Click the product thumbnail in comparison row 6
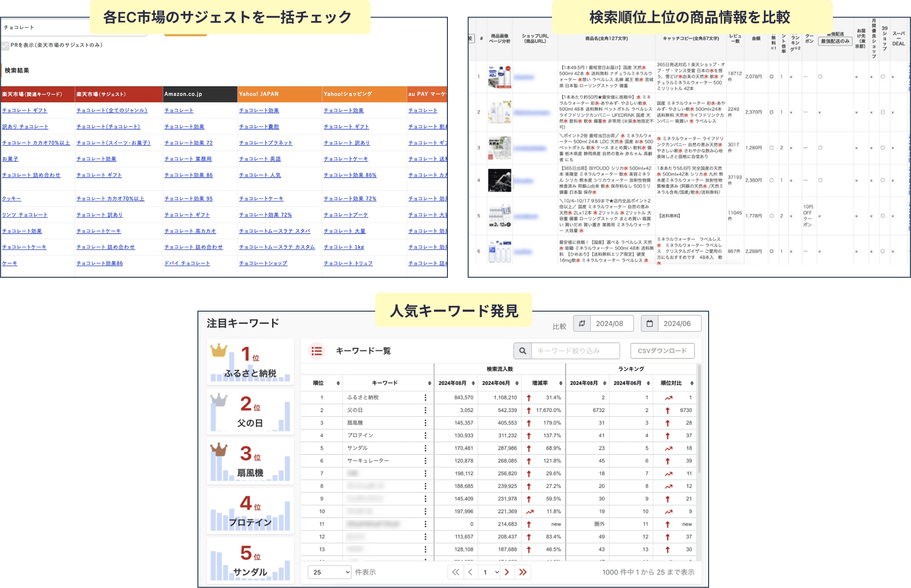Viewport: 911px width, 588px height. point(499,251)
